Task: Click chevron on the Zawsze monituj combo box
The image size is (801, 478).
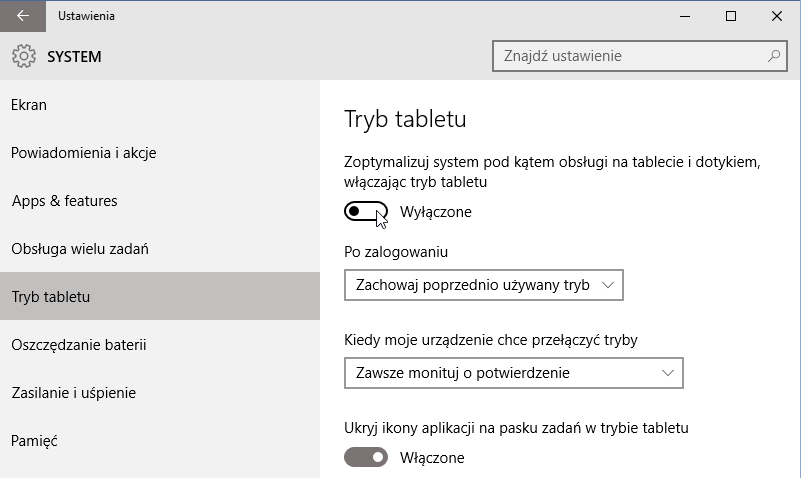Action: (668, 373)
